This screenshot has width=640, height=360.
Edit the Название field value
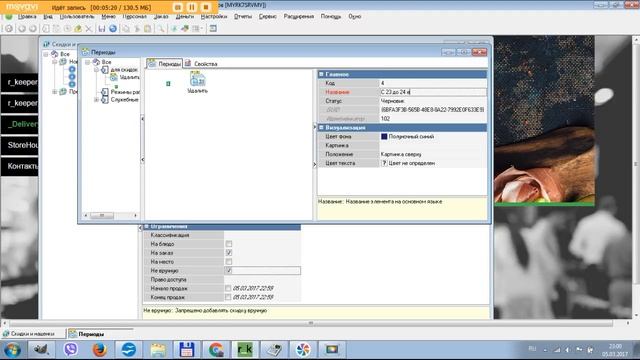[x=433, y=92]
